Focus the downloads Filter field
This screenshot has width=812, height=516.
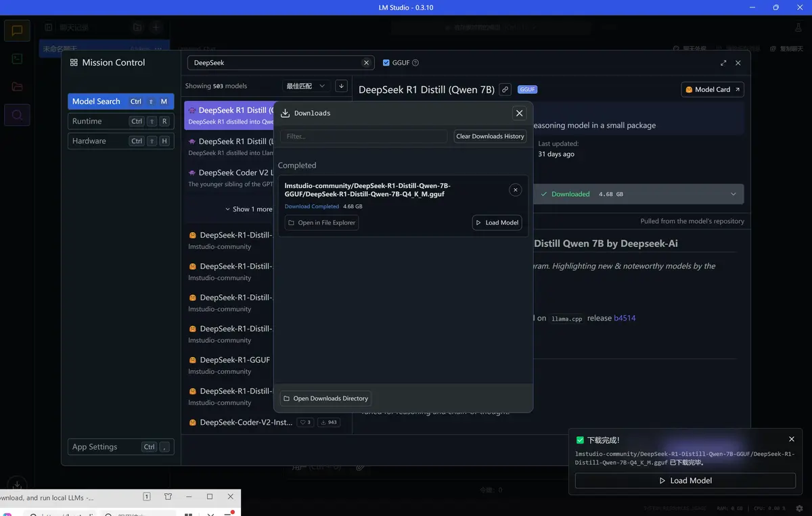[364, 136]
